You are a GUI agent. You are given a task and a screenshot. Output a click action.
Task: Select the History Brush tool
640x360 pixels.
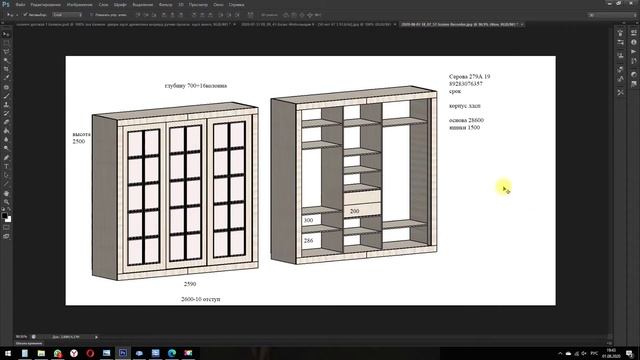pos(6,113)
